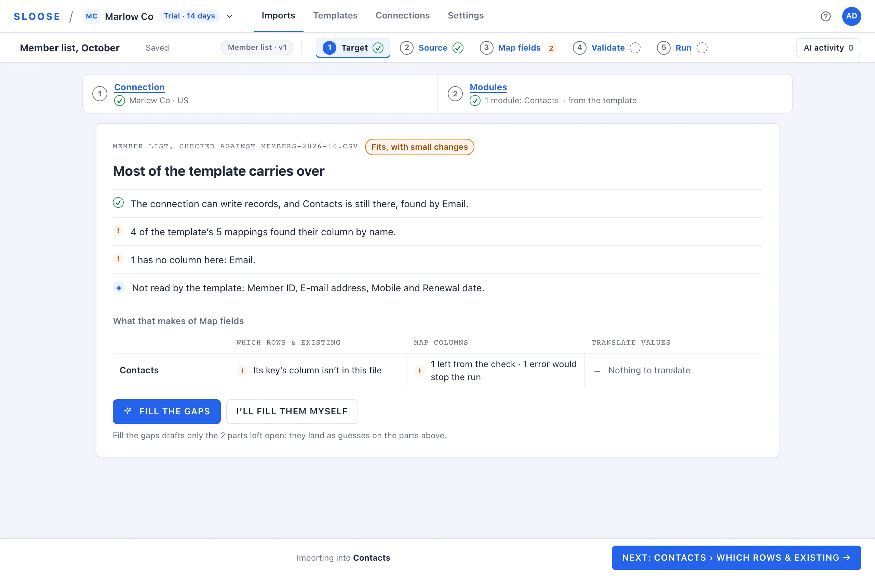
Task: Click the Member list, October title
Action: tap(70, 48)
